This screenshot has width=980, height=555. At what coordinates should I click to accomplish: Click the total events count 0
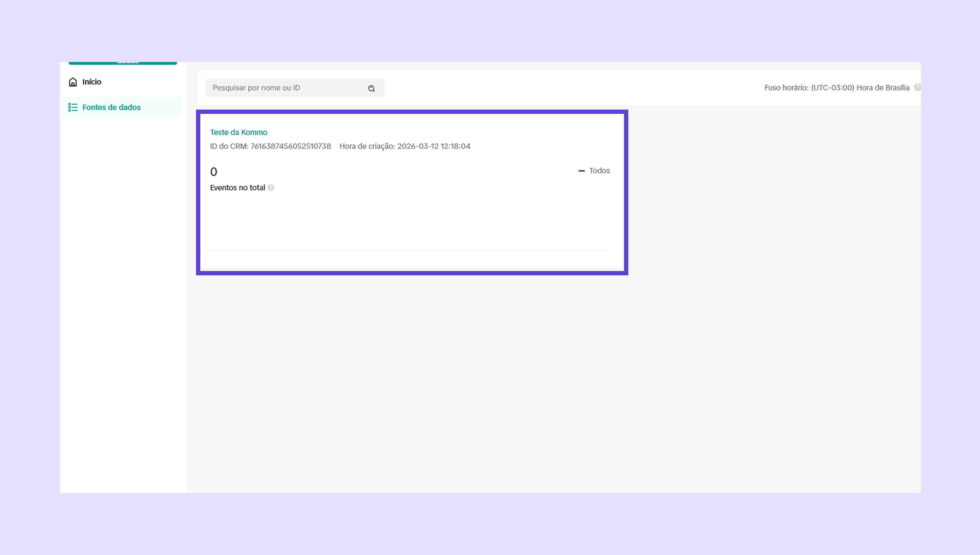point(214,172)
